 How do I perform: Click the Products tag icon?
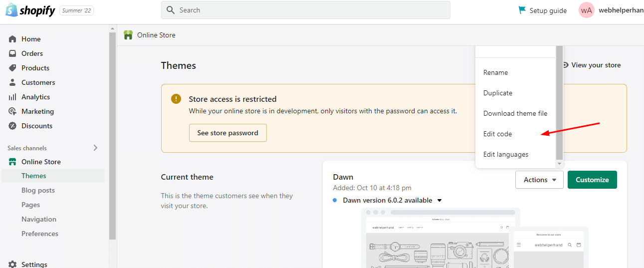click(12, 68)
